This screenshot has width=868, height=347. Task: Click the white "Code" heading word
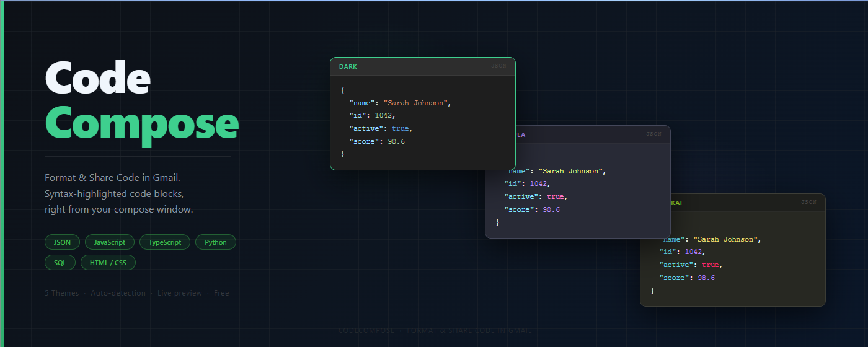pyautogui.click(x=98, y=77)
